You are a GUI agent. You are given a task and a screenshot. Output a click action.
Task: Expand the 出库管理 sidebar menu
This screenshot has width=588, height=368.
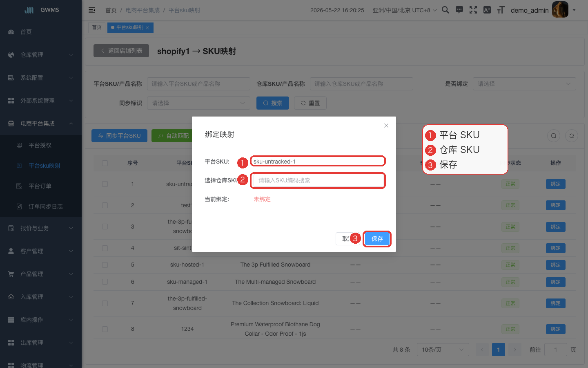tap(41, 343)
